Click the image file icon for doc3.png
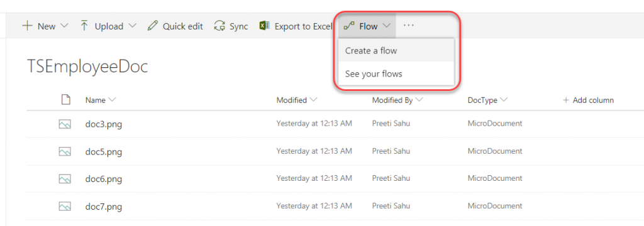This screenshot has height=226, width=644. click(x=65, y=124)
